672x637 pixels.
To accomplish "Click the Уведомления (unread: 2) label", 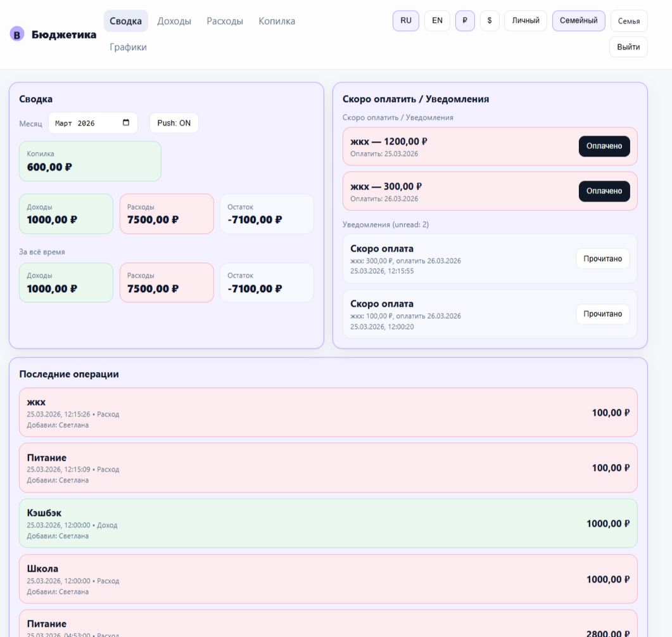I will [x=385, y=224].
